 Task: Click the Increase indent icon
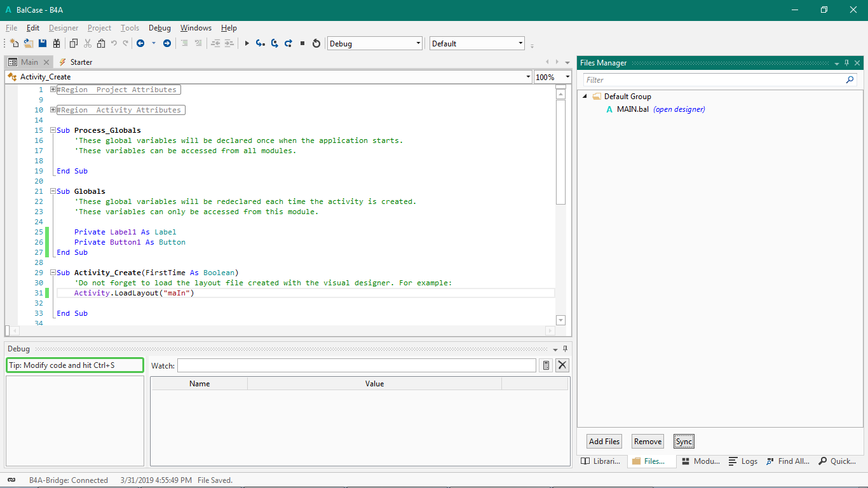229,43
